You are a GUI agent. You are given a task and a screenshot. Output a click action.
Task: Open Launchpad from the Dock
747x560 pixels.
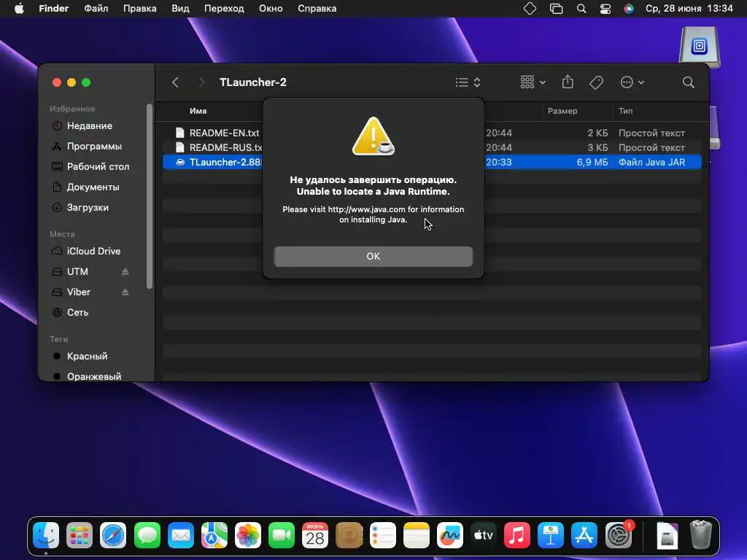point(80,535)
